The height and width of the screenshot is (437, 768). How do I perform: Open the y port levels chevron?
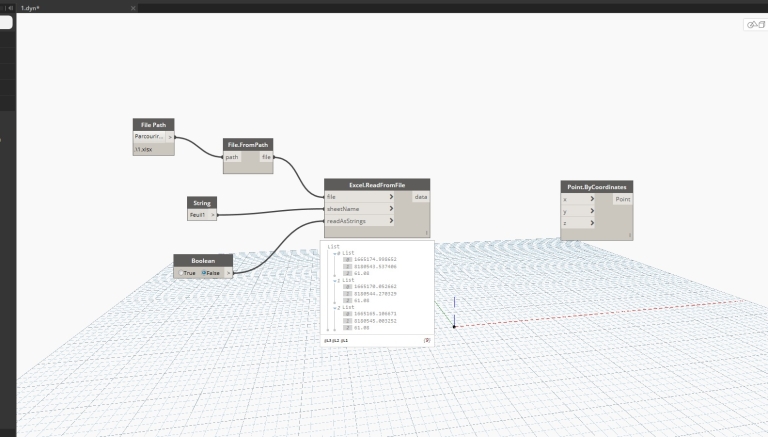pyautogui.click(x=592, y=211)
